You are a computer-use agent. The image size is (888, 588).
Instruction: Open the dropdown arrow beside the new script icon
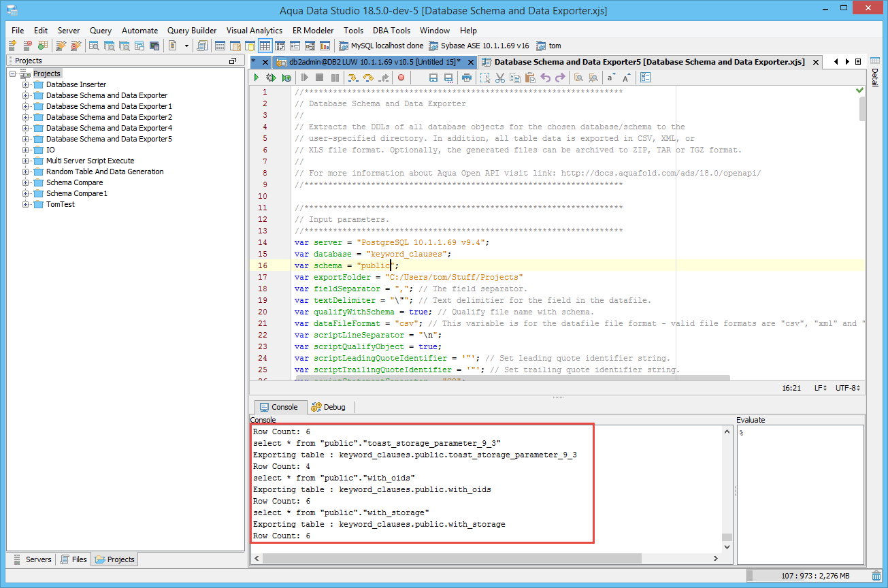coord(186,46)
